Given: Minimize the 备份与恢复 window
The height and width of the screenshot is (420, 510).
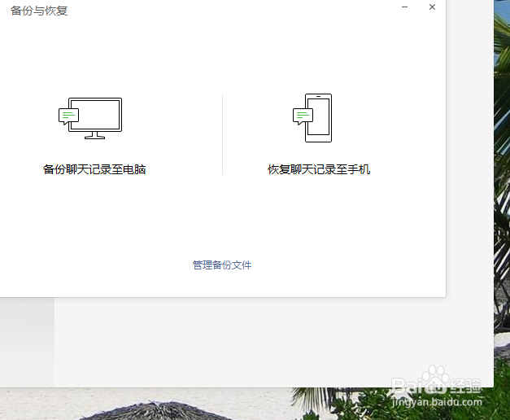Looking at the screenshot, I should (x=404, y=7).
